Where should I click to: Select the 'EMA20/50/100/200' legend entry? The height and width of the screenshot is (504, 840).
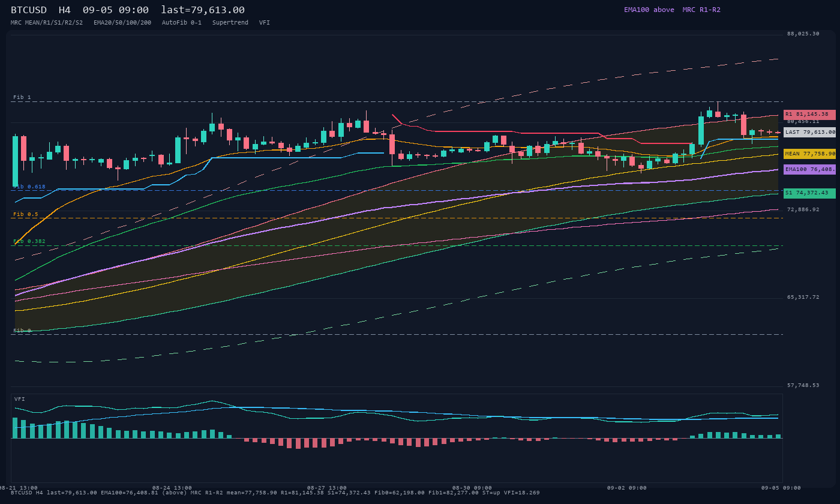pyautogui.click(x=122, y=23)
